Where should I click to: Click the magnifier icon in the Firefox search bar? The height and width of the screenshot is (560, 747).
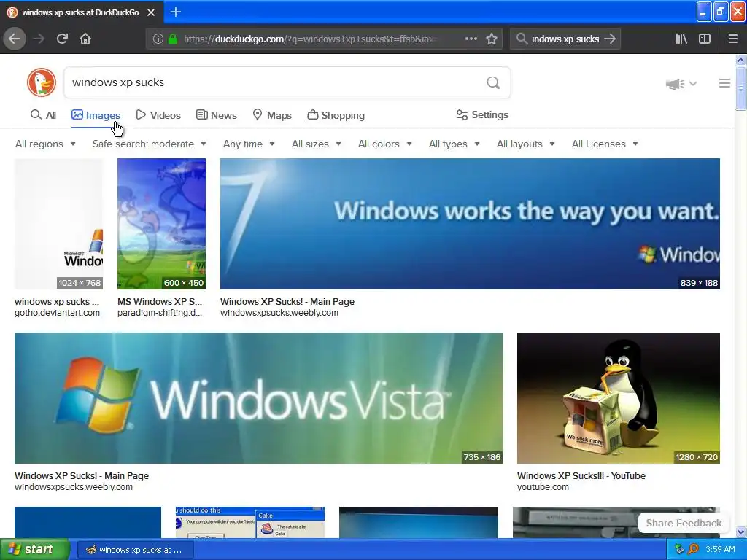522,39
